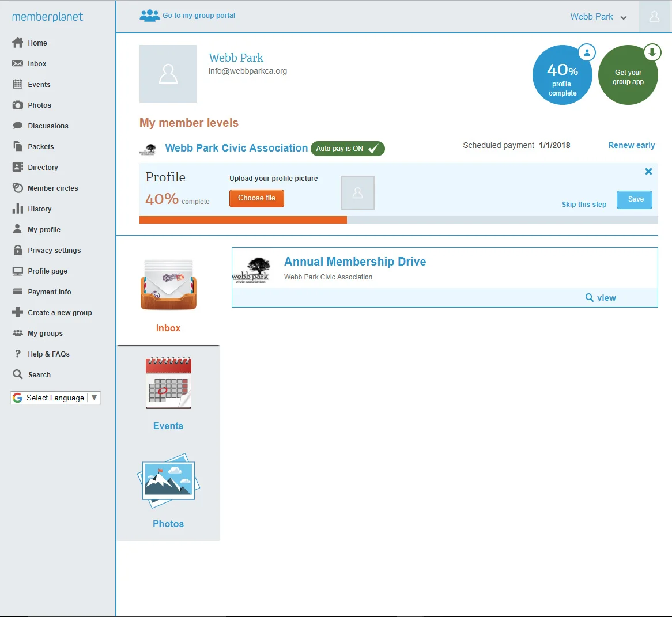Click the Help & FAQs question mark icon
This screenshot has width=672, height=617.
point(17,354)
